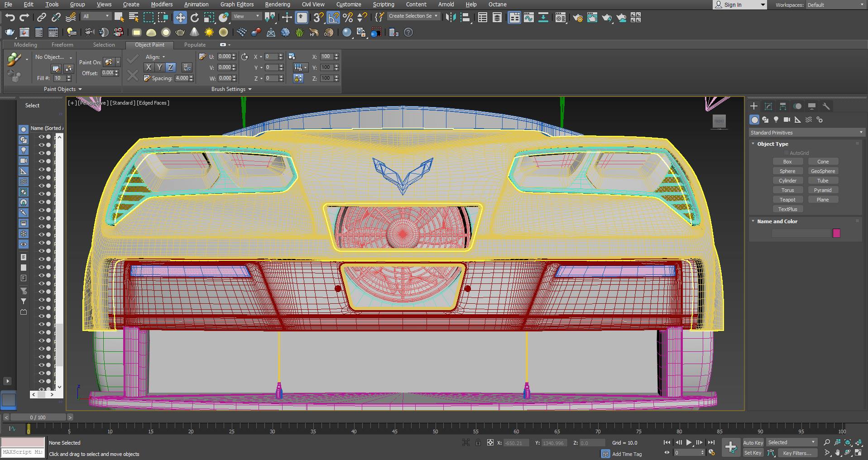Click the object name input field
This screenshot has height=460, width=868.
click(x=801, y=233)
